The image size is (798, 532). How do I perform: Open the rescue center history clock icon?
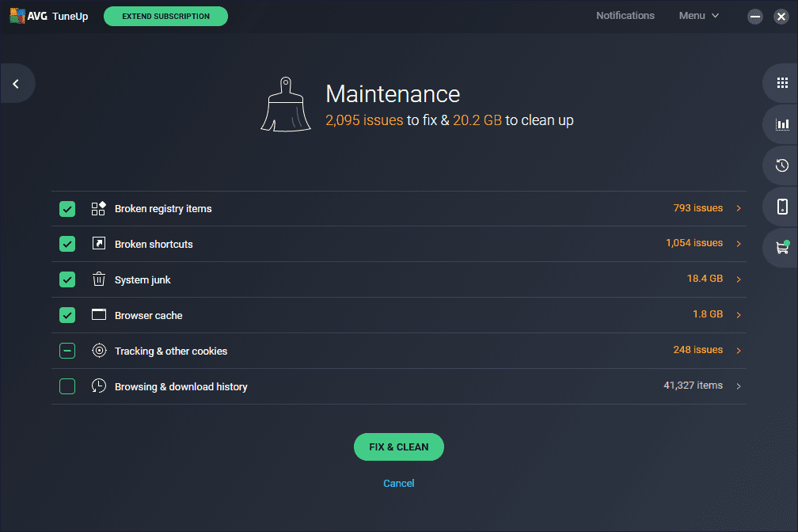tap(782, 165)
